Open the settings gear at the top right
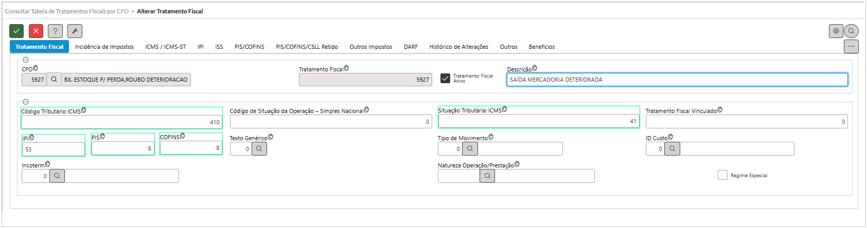The width and height of the screenshot is (868, 228). 836,31
